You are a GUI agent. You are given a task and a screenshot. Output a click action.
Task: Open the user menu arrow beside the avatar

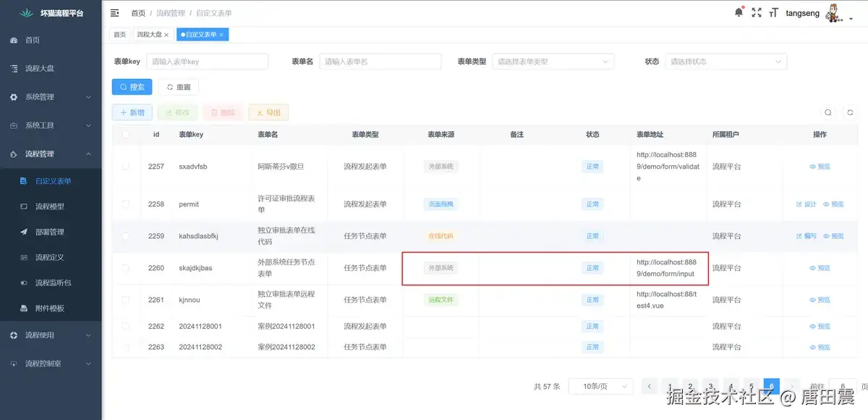[x=851, y=19]
